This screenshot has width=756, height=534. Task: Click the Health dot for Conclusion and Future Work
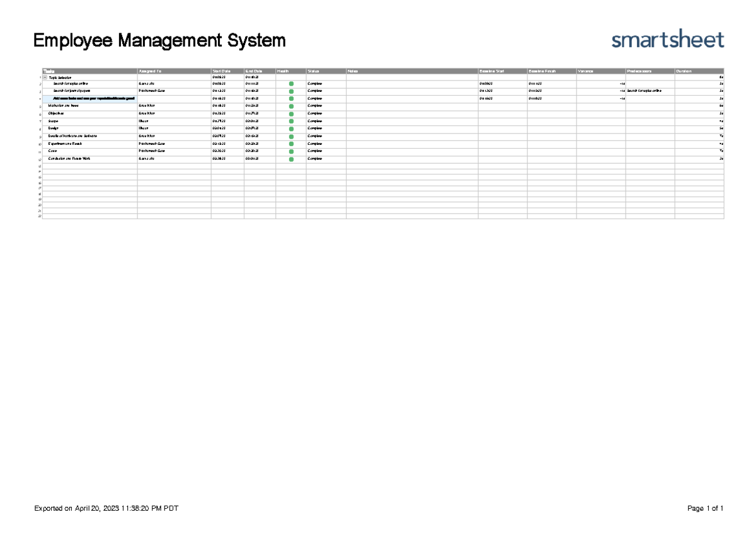[x=290, y=158]
